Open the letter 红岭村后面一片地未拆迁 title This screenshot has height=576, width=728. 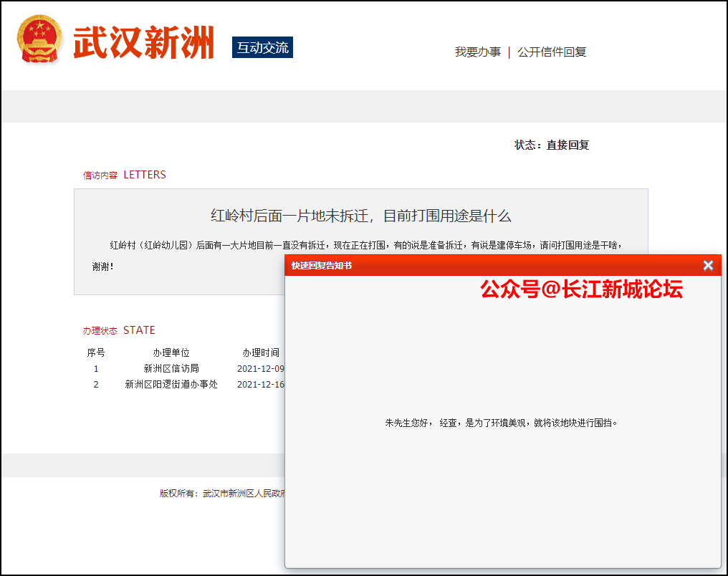(360, 215)
